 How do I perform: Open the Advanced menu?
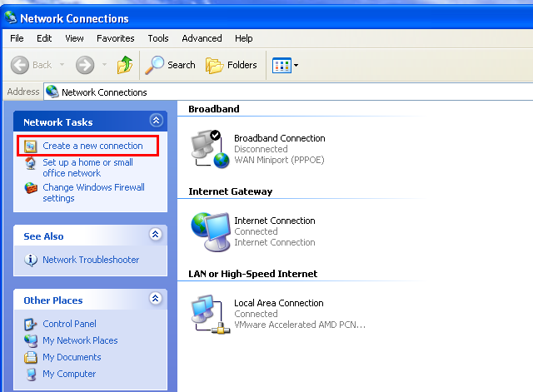click(202, 38)
